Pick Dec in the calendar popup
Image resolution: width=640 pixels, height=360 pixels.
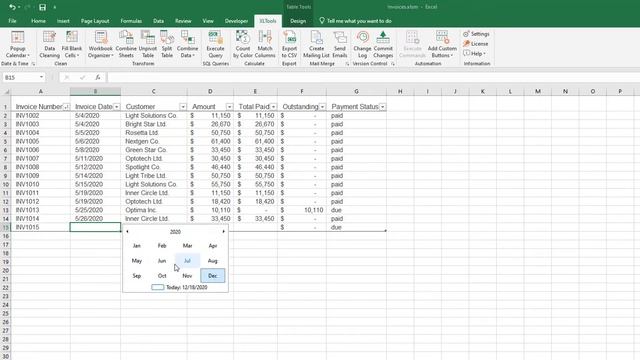213,276
